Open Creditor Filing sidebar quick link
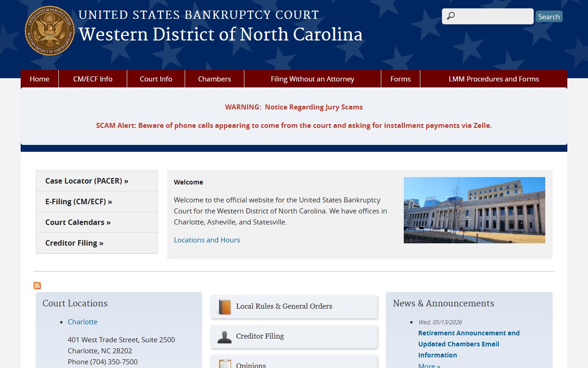 click(x=97, y=243)
